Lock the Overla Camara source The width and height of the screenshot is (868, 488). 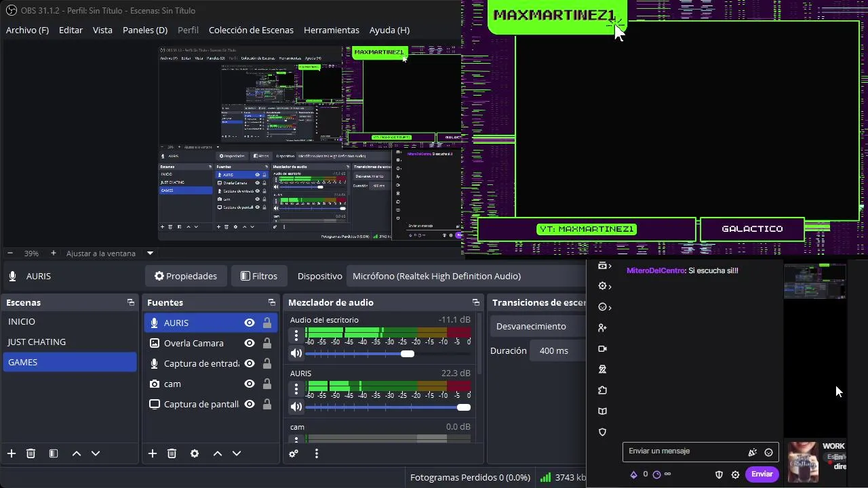[x=267, y=343]
